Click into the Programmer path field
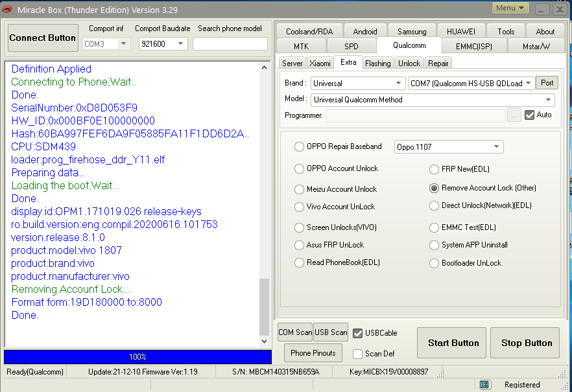Screen dimensions: 572x392 pos(416,115)
